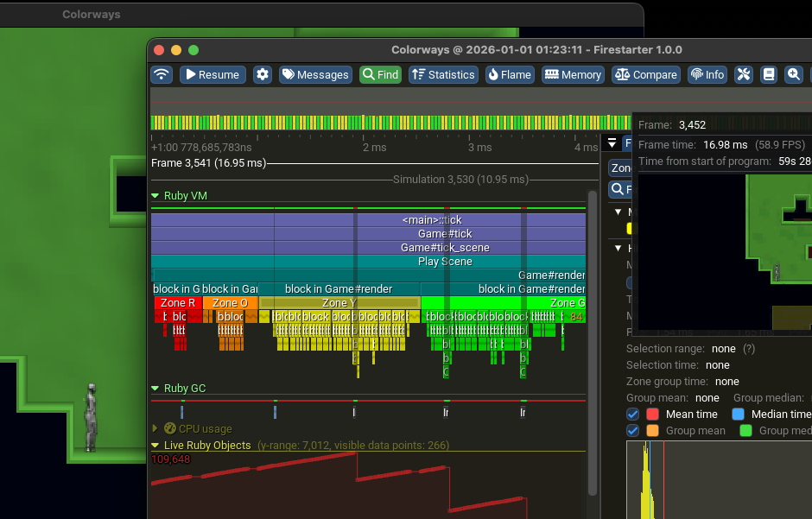
Task: Collapse the Ruby GC section
Action: pyautogui.click(x=155, y=389)
